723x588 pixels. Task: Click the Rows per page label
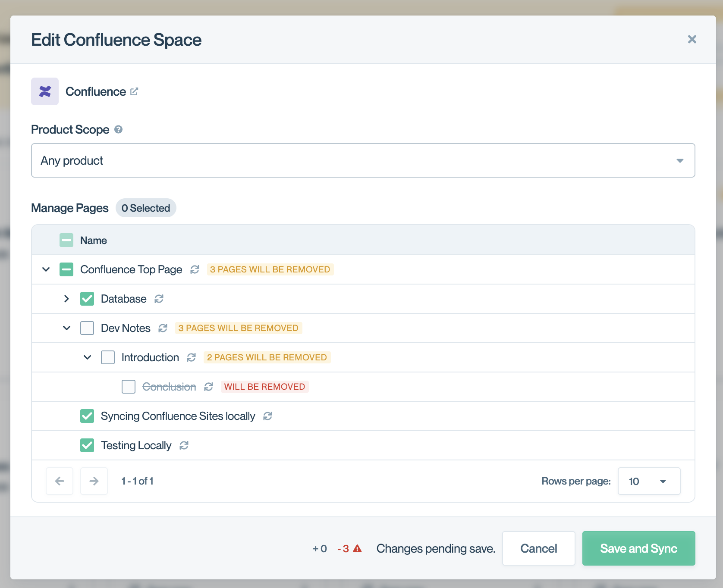[576, 481]
